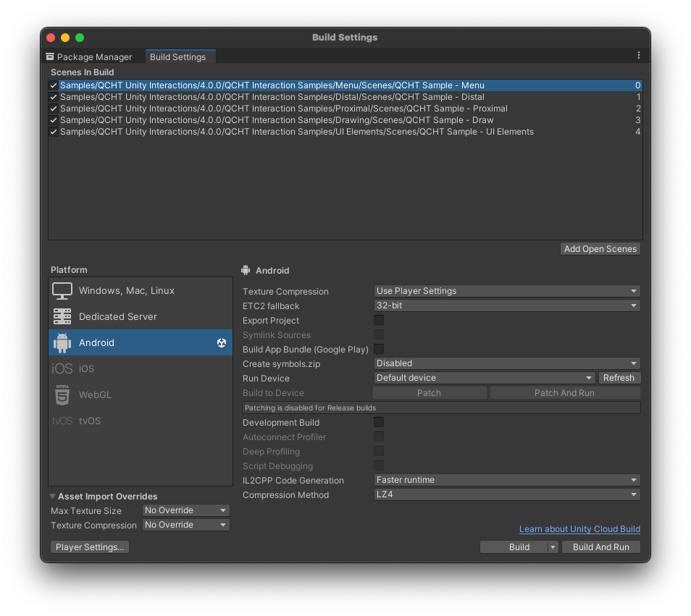
Task: Click the iOS platform icon
Action: point(62,368)
